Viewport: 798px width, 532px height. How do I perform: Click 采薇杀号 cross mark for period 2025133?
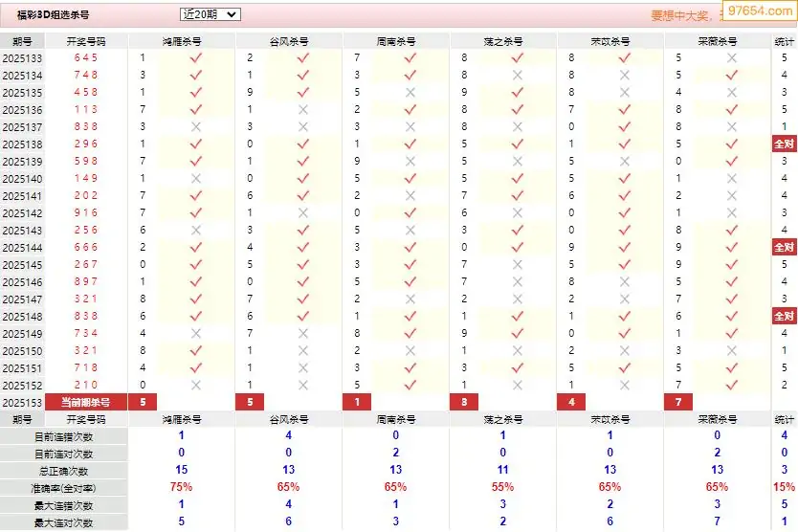point(732,58)
